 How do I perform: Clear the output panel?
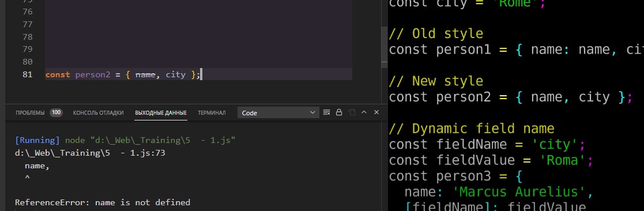tap(326, 112)
